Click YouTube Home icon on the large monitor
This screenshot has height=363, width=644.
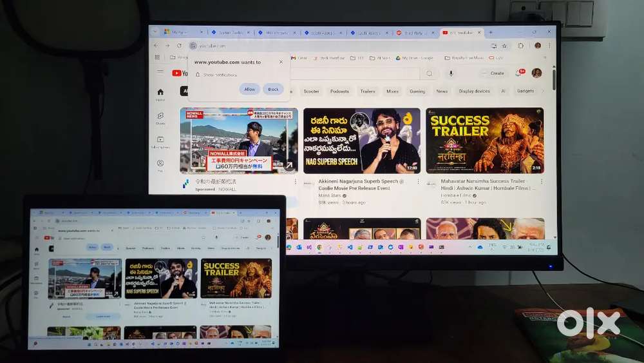[x=160, y=92]
